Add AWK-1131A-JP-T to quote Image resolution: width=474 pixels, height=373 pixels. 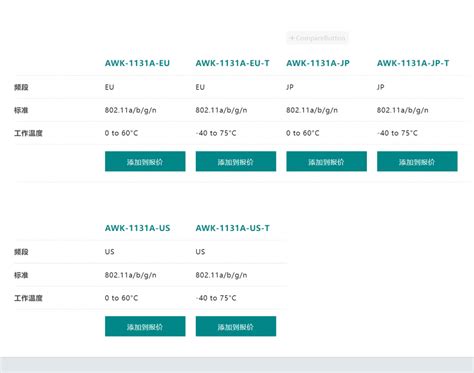click(x=417, y=161)
